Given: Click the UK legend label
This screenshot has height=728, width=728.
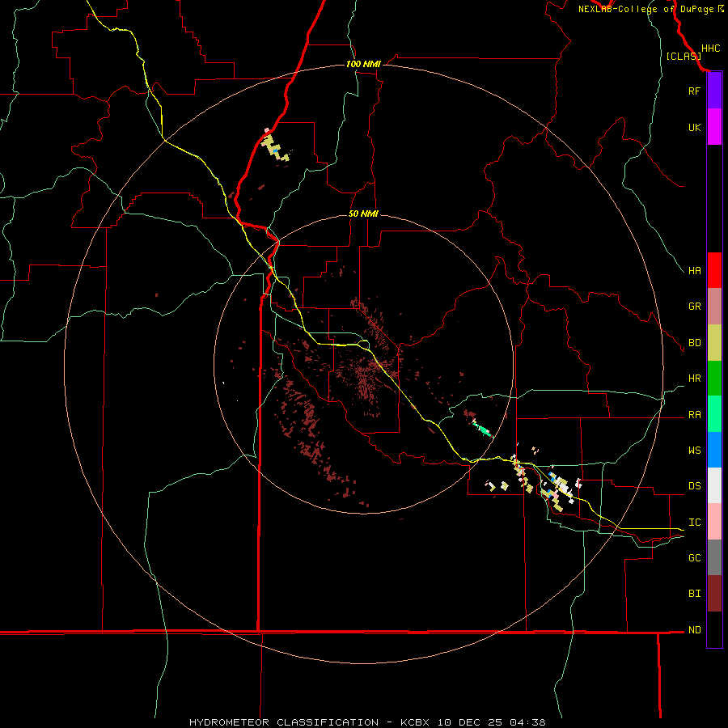Looking at the screenshot, I should click(694, 127).
